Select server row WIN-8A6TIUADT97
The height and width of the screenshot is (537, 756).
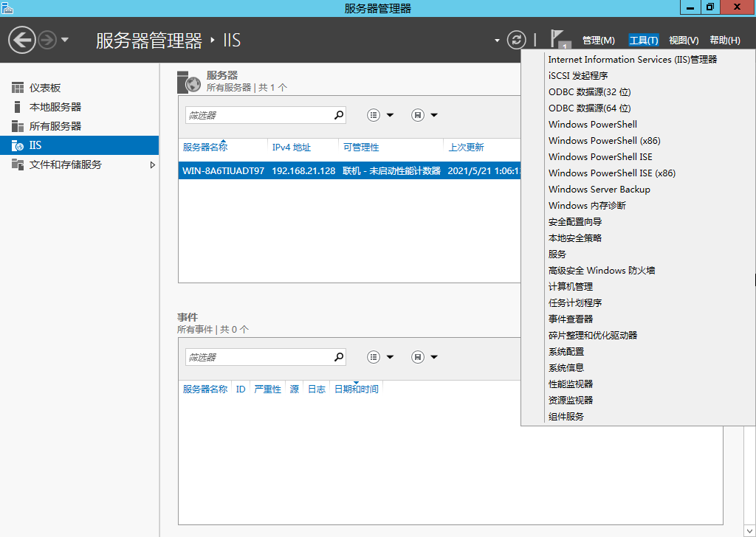223,171
